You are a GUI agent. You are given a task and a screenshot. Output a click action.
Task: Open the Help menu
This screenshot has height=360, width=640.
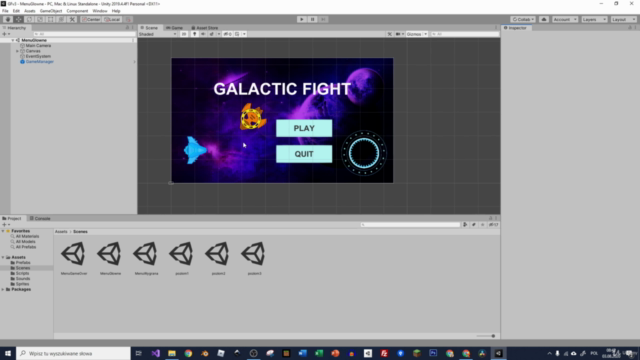[x=116, y=11]
